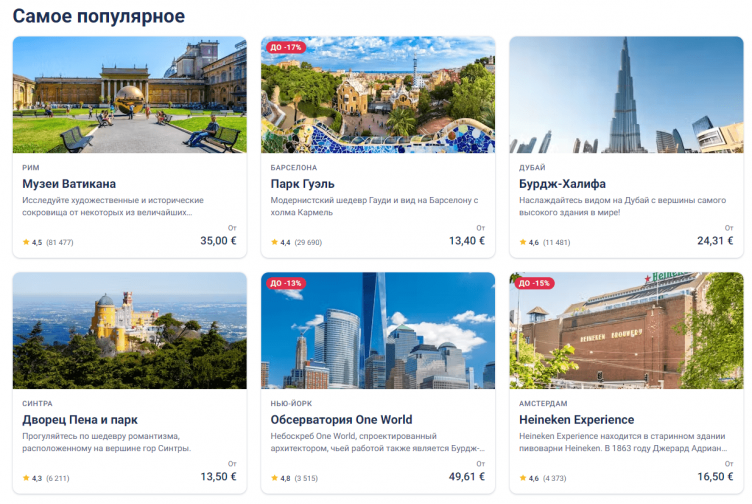Screen dimensions: 752x504
Task: Click the ДО -17% discount badge
Action: coord(286,47)
